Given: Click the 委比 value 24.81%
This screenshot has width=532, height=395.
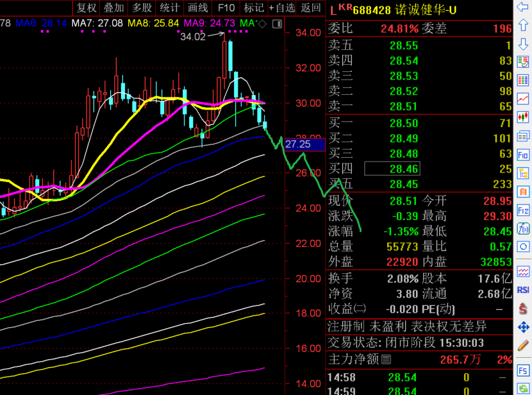Looking at the screenshot, I should (400, 29).
